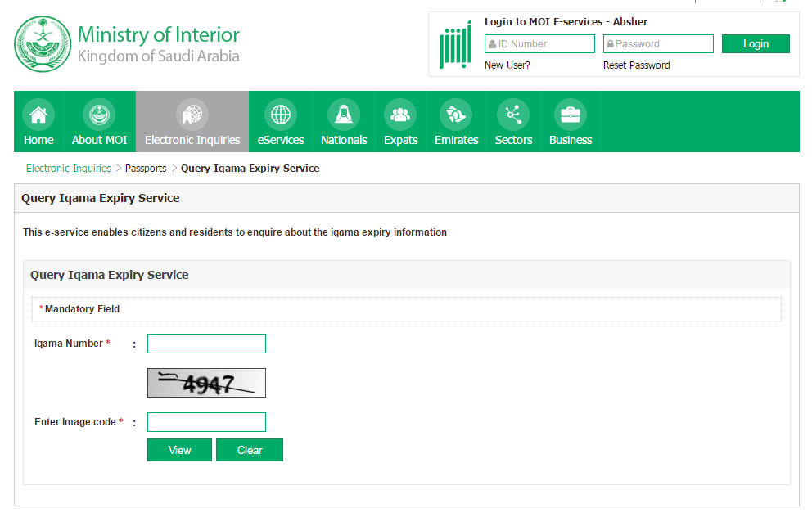Viewport: 812px width, 517px height.
Task: Click the green Login button
Action: [756, 44]
